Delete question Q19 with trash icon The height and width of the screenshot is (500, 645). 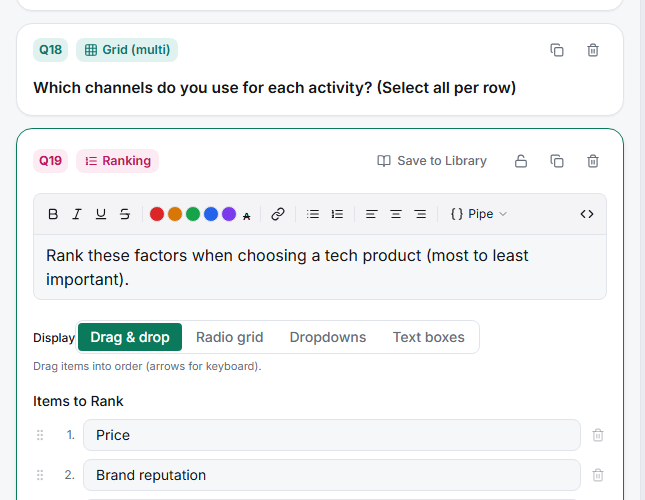click(x=593, y=161)
